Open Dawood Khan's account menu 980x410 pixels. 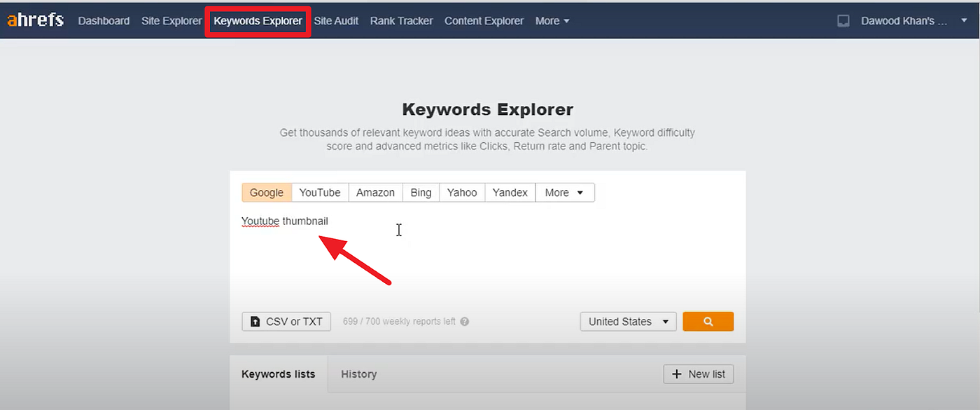click(913, 21)
